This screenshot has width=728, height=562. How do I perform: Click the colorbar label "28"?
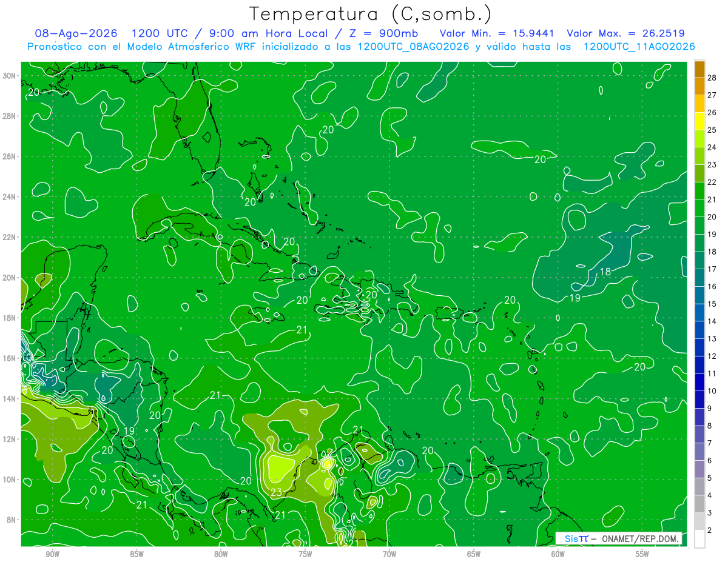(x=712, y=78)
